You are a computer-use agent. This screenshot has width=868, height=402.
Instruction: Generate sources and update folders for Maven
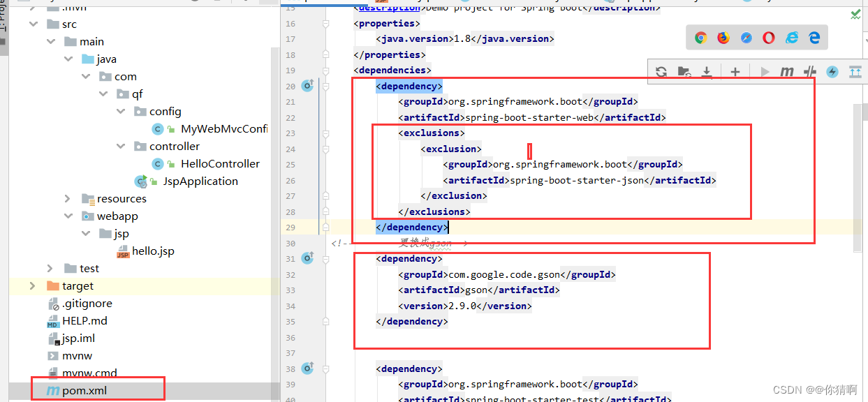click(684, 71)
